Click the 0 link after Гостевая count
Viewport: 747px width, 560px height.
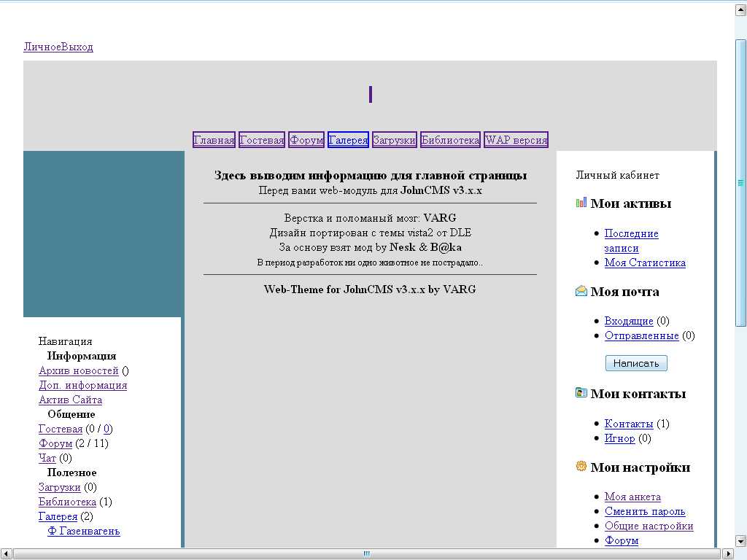pos(107,429)
